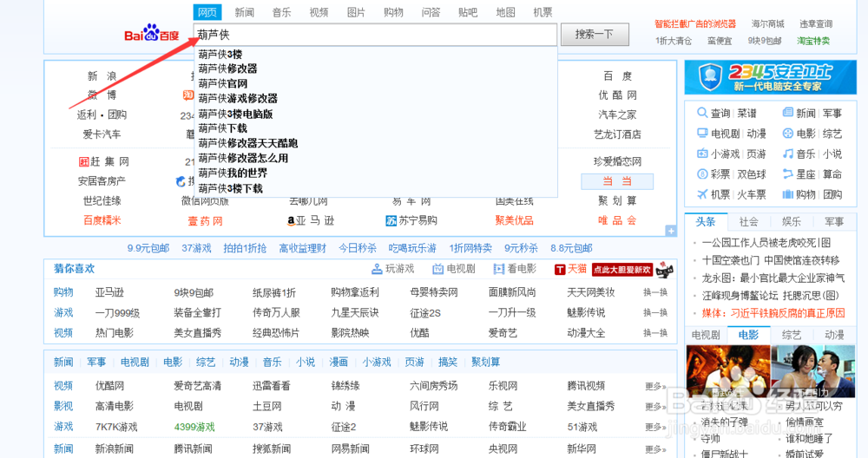868x458 pixels.
Task: Select the 地图 search tab
Action: (x=505, y=12)
